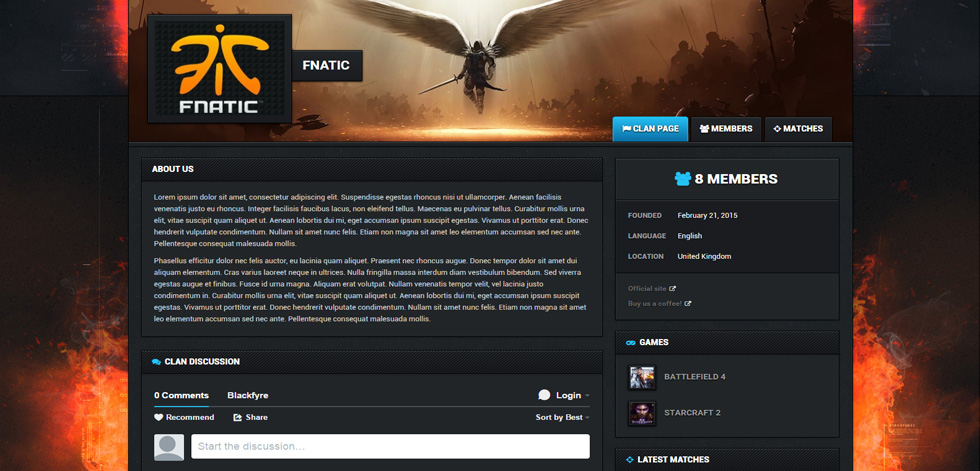980x471 pixels.
Task: Open the Matches tab
Action: (x=798, y=129)
